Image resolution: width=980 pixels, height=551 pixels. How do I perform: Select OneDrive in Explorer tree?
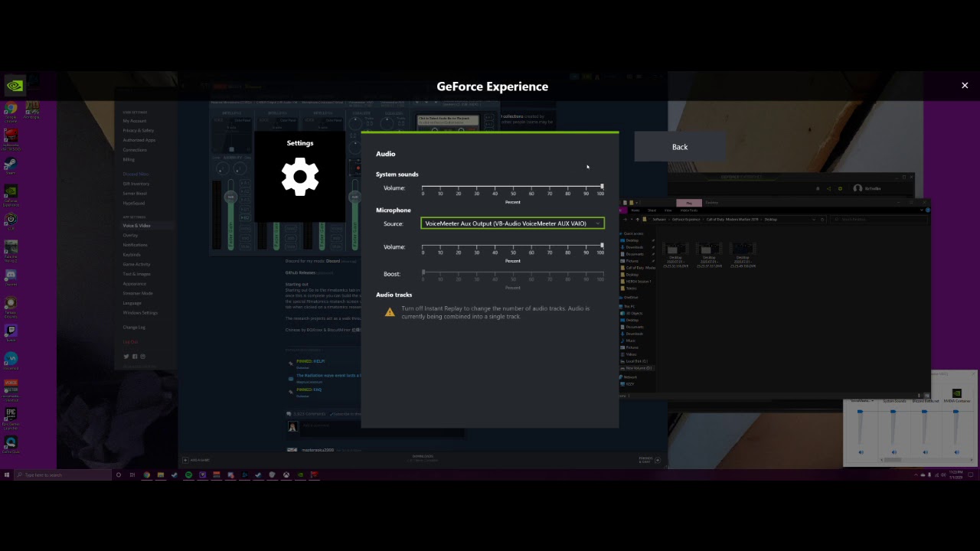pos(630,298)
